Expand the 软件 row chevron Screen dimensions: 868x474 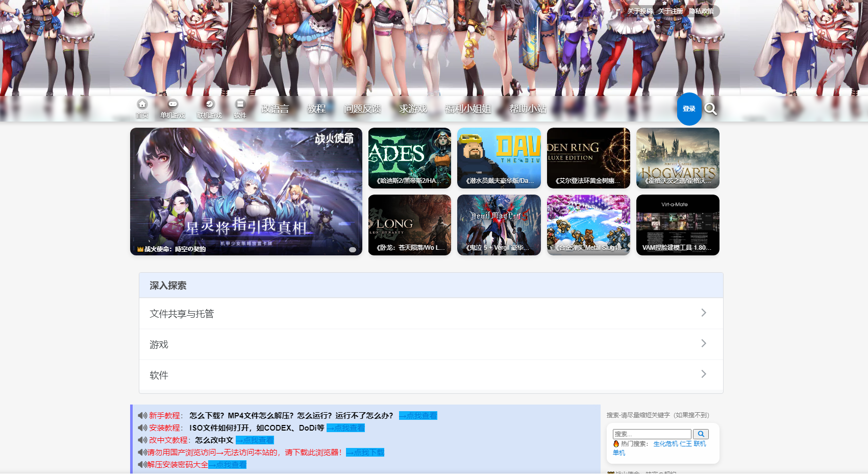[x=704, y=374]
